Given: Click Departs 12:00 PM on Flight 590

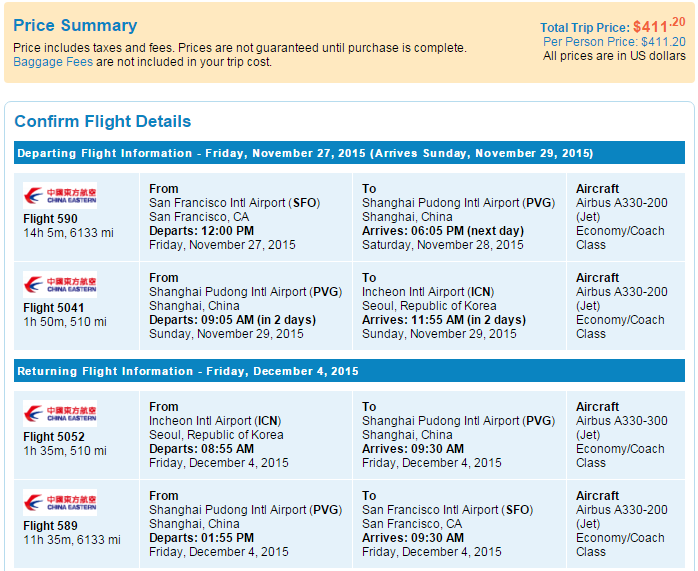Looking at the screenshot, I should (201, 231).
